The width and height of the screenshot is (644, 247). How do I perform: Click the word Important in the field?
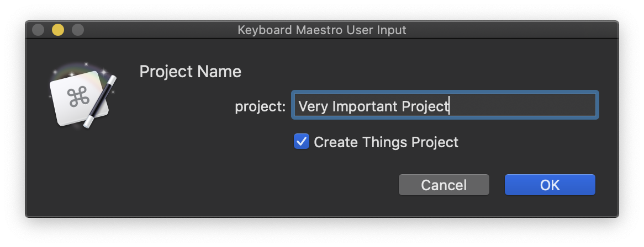365,106
